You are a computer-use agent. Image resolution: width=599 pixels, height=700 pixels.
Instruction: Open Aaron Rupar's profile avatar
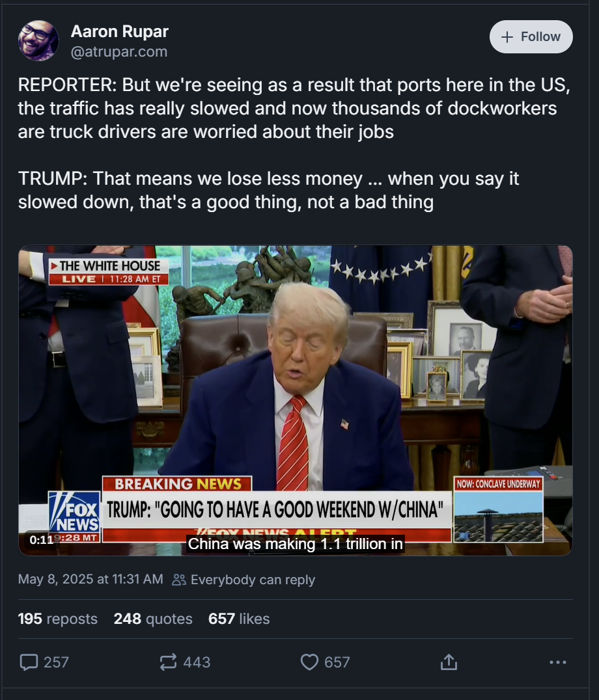[x=38, y=40]
